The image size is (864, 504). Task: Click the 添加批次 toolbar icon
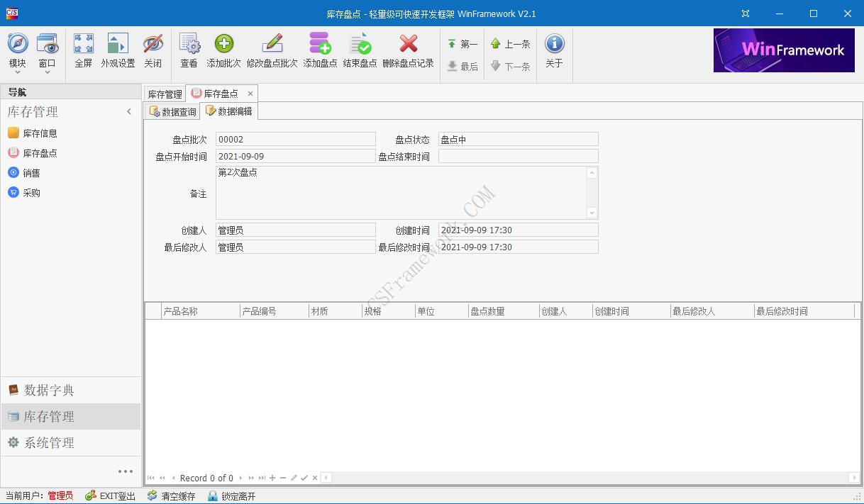[x=223, y=50]
